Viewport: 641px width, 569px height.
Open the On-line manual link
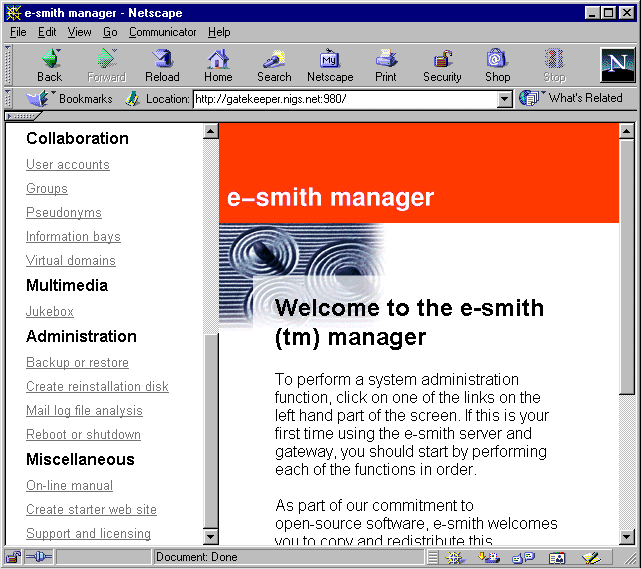(x=69, y=486)
